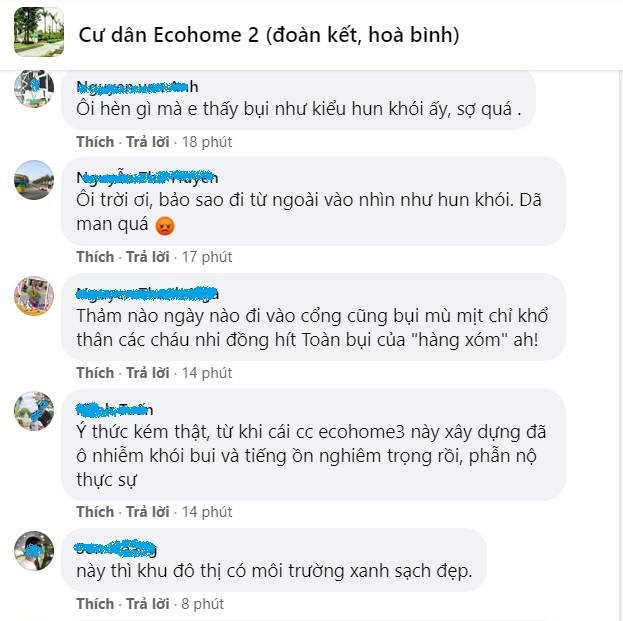Like the comment posted 8 phút ago

95,604
